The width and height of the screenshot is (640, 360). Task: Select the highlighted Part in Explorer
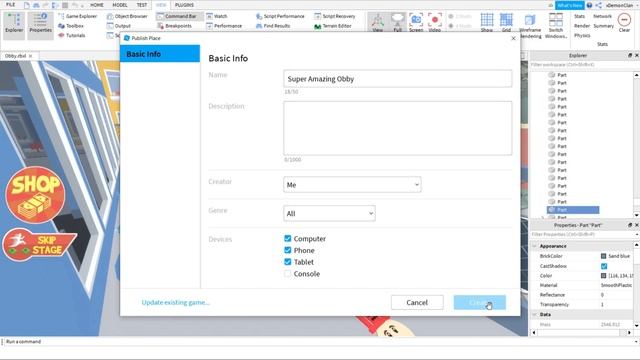click(x=573, y=210)
